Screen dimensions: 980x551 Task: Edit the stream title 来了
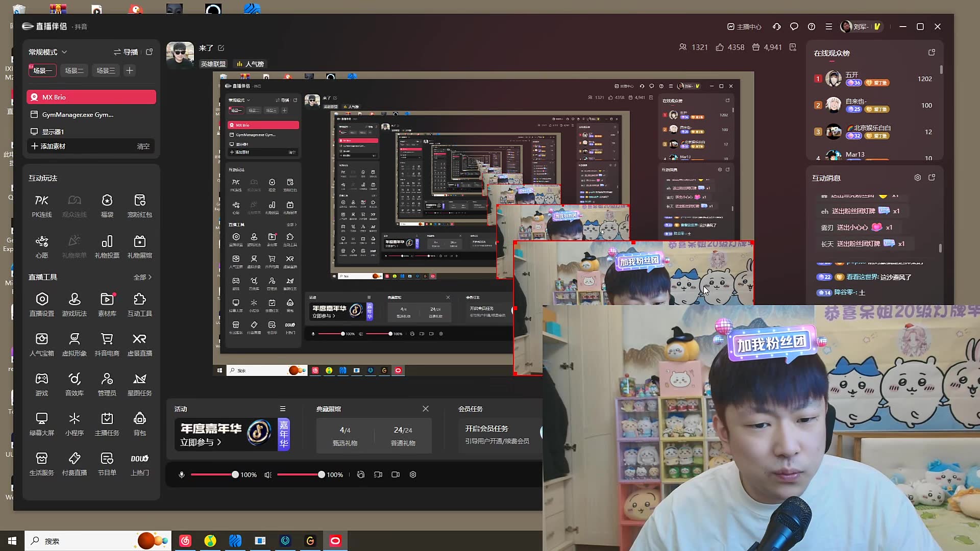point(221,48)
